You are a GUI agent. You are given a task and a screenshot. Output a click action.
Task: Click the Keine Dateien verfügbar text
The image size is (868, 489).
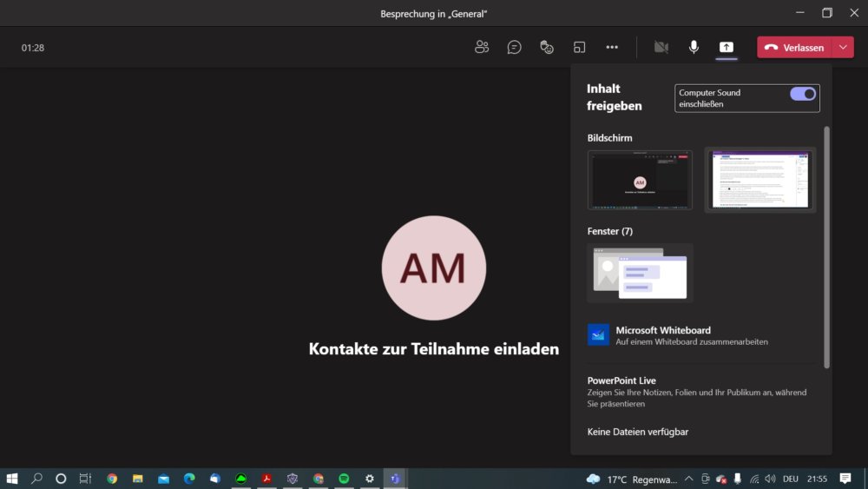638,432
